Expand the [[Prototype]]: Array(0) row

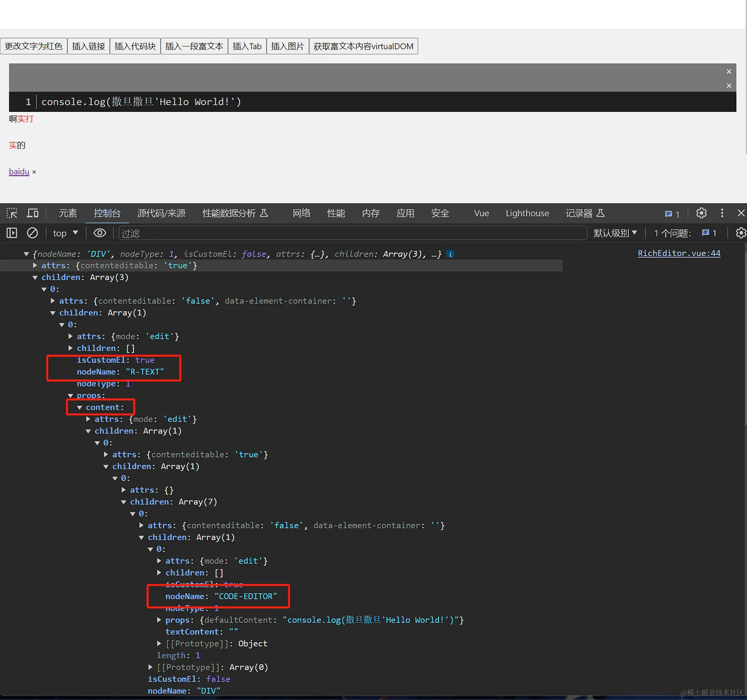click(x=150, y=667)
